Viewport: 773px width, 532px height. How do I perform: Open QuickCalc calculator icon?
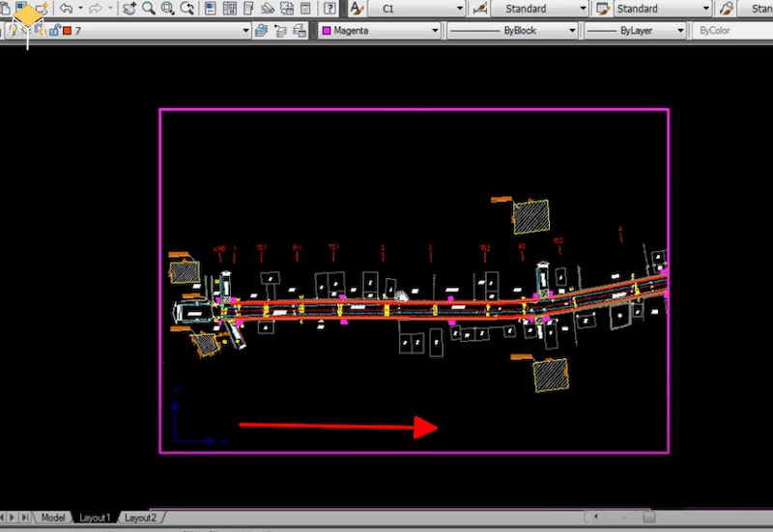pyautogui.click(x=305, y=8)
